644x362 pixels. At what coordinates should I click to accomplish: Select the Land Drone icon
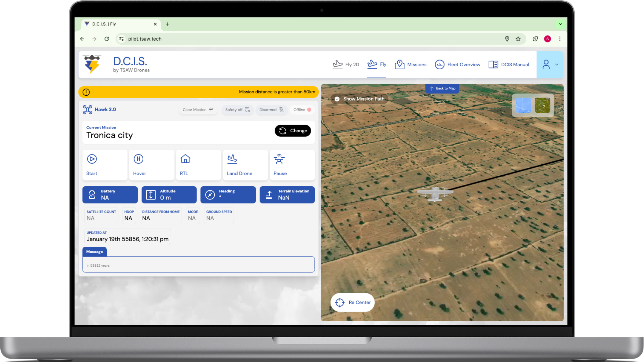pos(232,159)
